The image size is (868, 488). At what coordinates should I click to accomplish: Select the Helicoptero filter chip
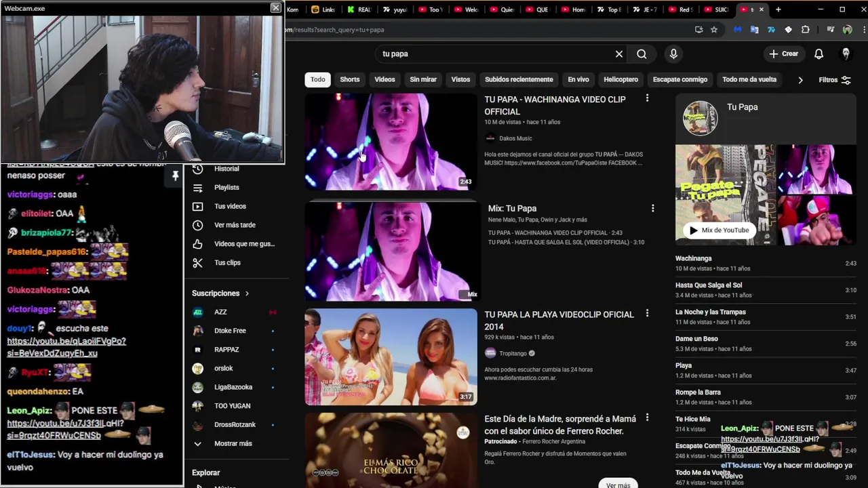click(x=621, y=79)
